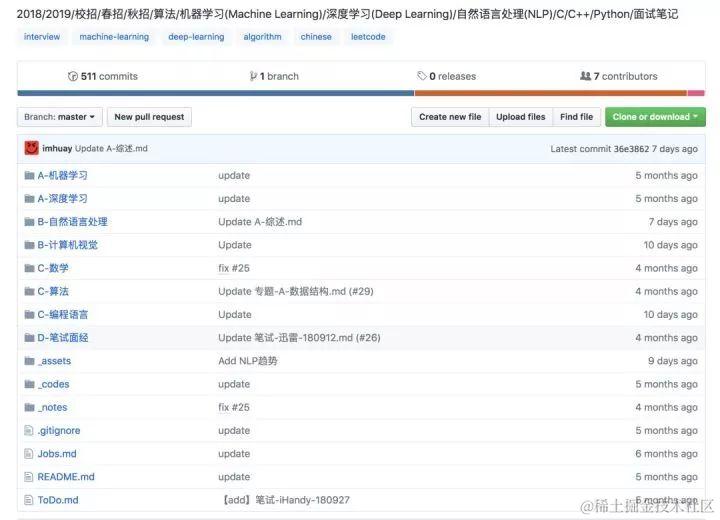Click imhuay username in commit header
The width and height of the screenshot is (720, 520).
click(57, 148)
